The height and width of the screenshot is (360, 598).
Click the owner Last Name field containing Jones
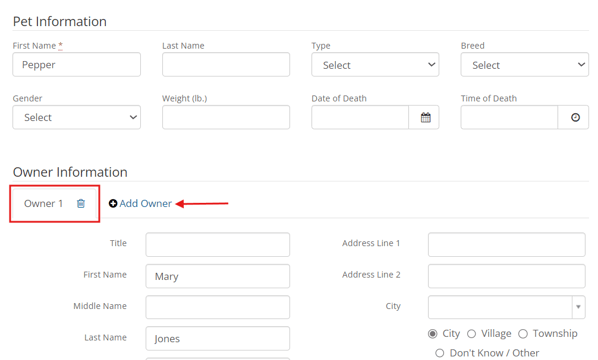click(217, 339)
